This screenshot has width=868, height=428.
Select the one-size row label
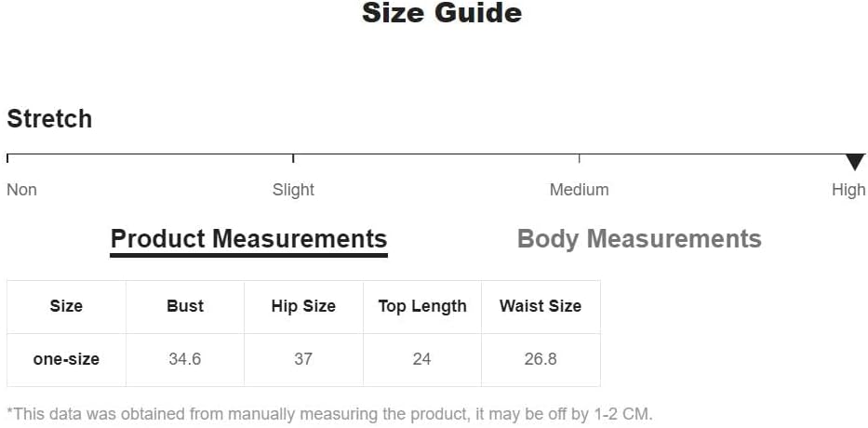click(x=66, y=360)
